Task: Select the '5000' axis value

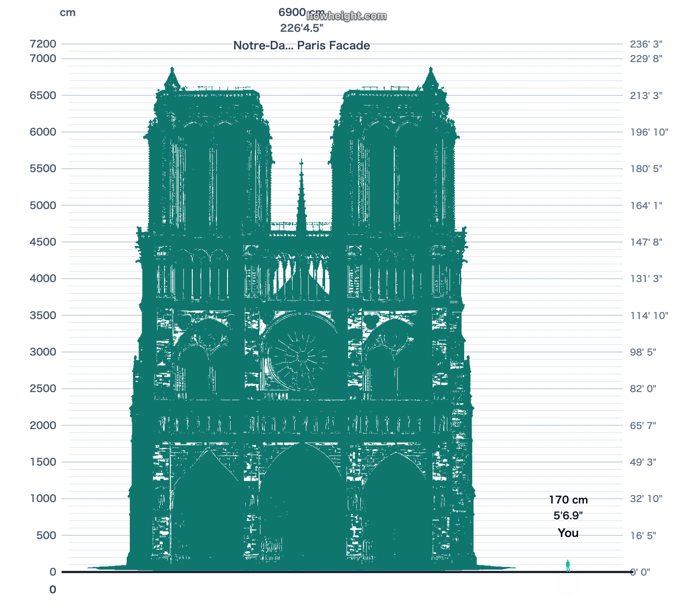Action: (43, 205)
